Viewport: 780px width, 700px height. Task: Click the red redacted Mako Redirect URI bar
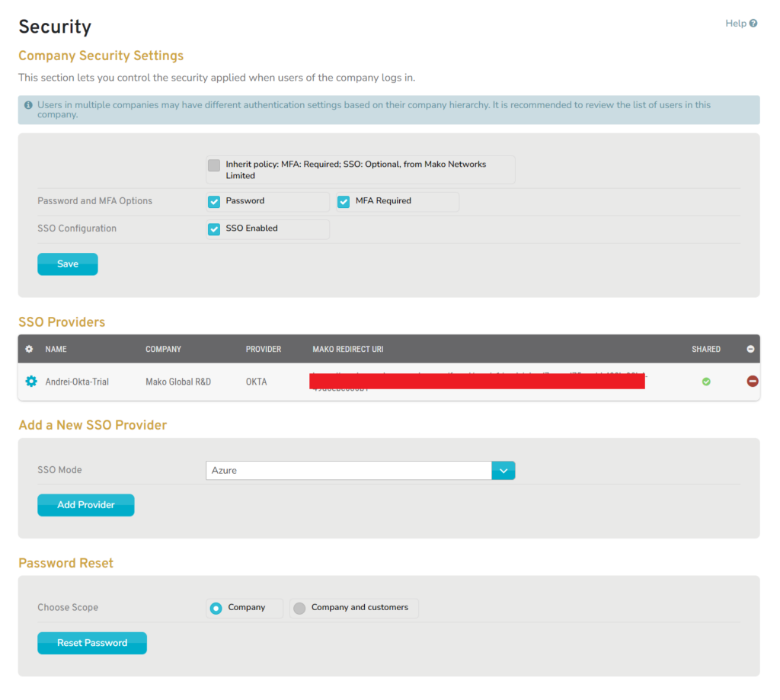coord(477,379)
